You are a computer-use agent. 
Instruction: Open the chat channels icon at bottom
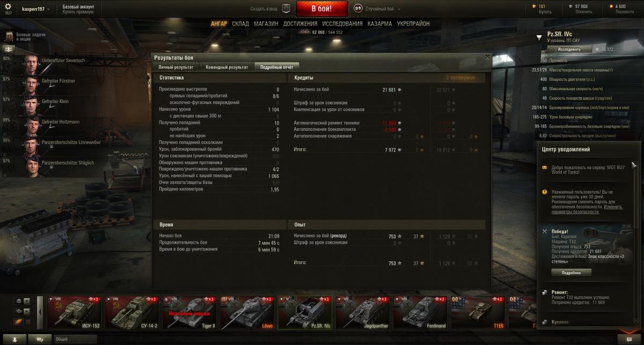tap(39, 339)
